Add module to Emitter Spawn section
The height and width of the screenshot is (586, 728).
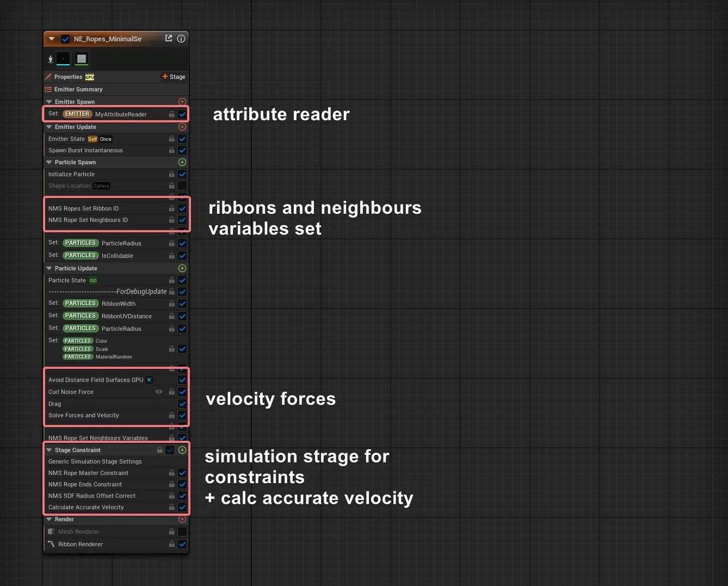tap(182, 102)
